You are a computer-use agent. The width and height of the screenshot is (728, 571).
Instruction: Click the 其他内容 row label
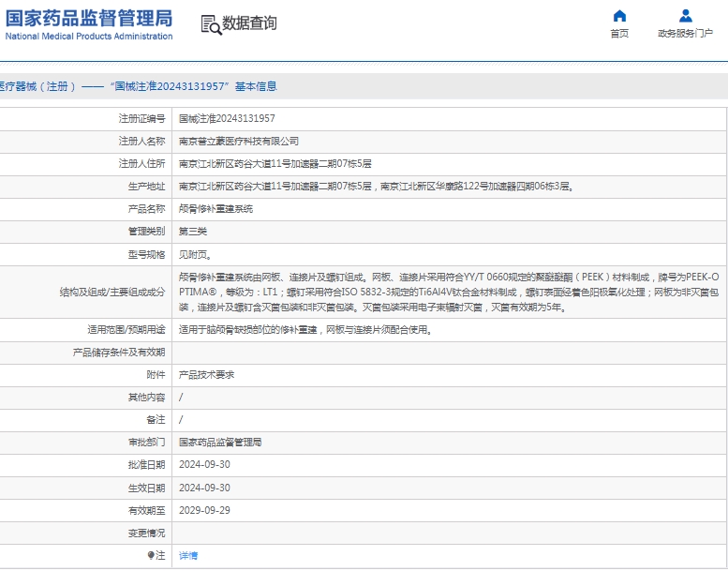(146, 398)
